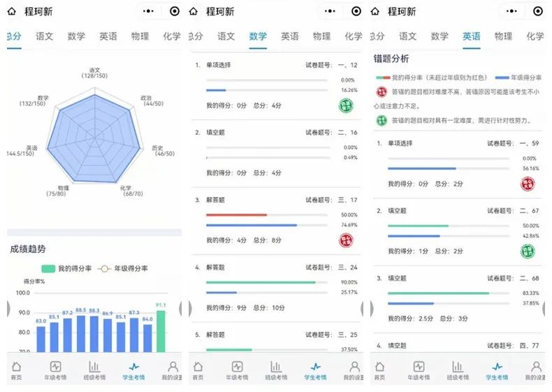Viewport: 552px width, 392px height.
Task: Go to 年级考情 in the middle screen bottom bar
Action: coord(237,370)
